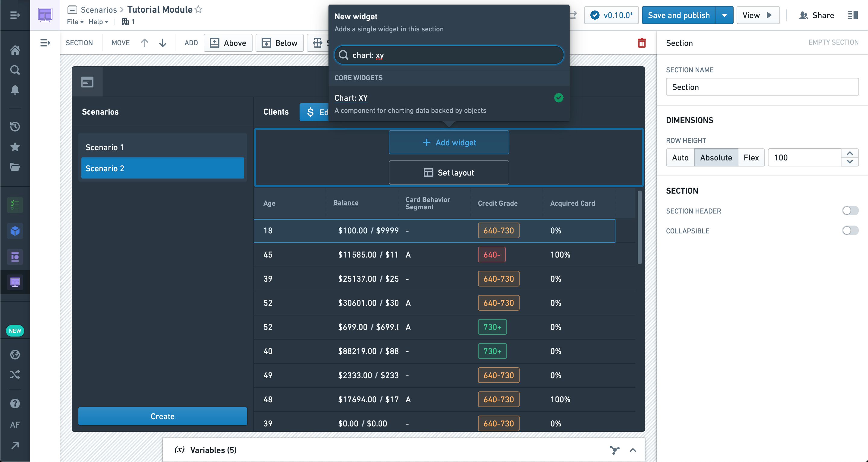
Task: Star the Tutorial Module as favorite
Action: [199, 9]
